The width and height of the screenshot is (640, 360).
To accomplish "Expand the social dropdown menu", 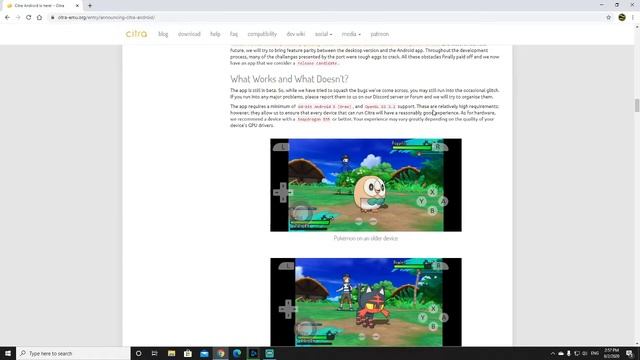I will coord(323,34).
